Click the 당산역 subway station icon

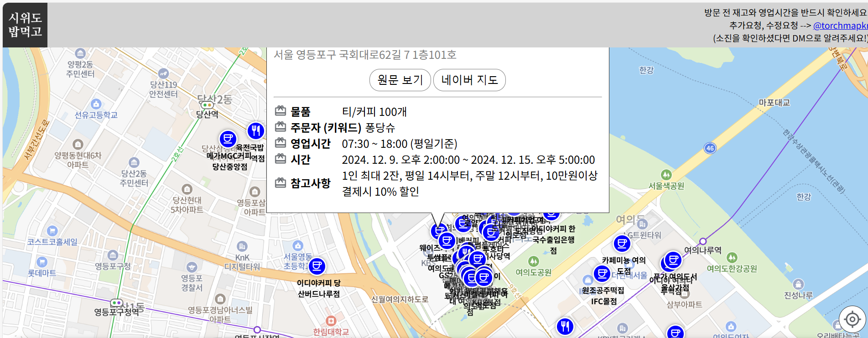[207, 105]
